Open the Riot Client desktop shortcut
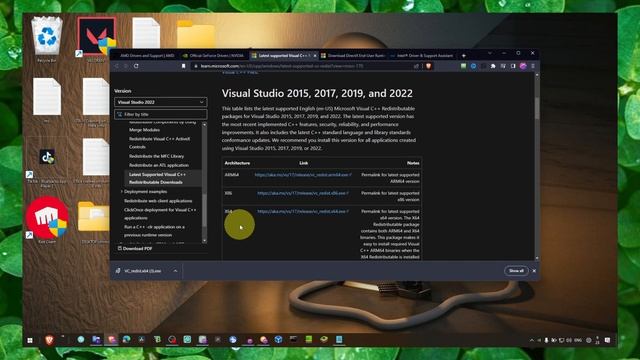This screenshot has height=360, width=640. (47, 219)
